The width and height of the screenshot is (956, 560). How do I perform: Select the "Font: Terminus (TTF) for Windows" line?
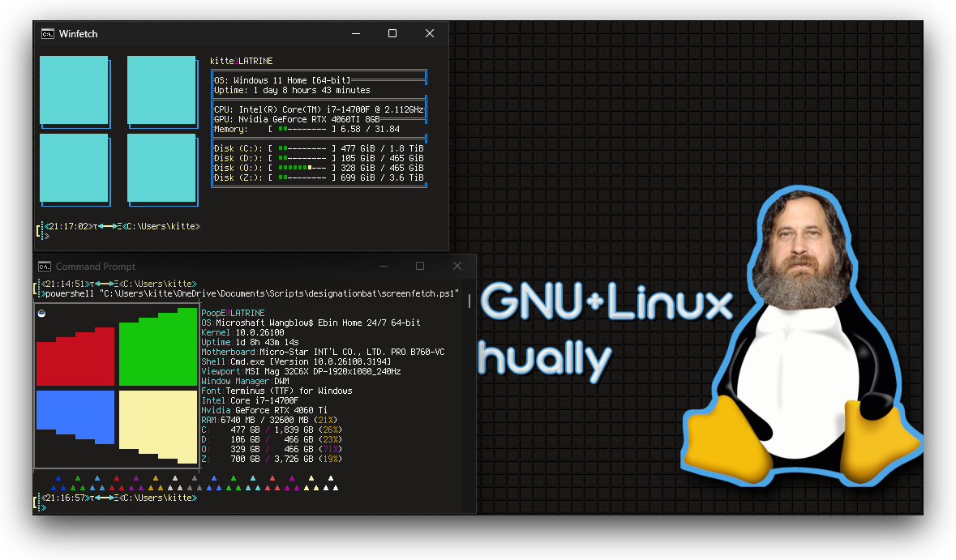277,391
